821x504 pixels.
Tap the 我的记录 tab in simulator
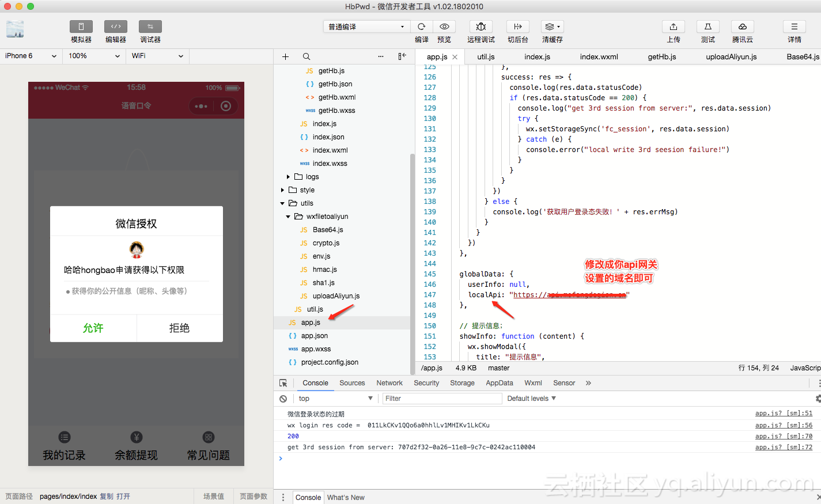click(64, 447)
